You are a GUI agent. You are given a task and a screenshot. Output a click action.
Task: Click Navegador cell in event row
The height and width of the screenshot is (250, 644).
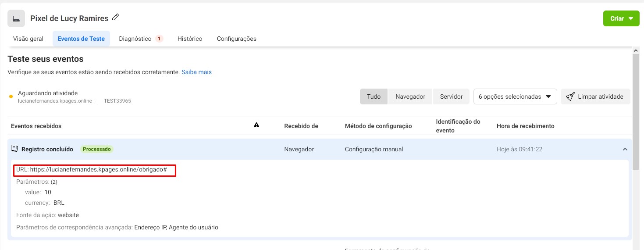[299, 149]
